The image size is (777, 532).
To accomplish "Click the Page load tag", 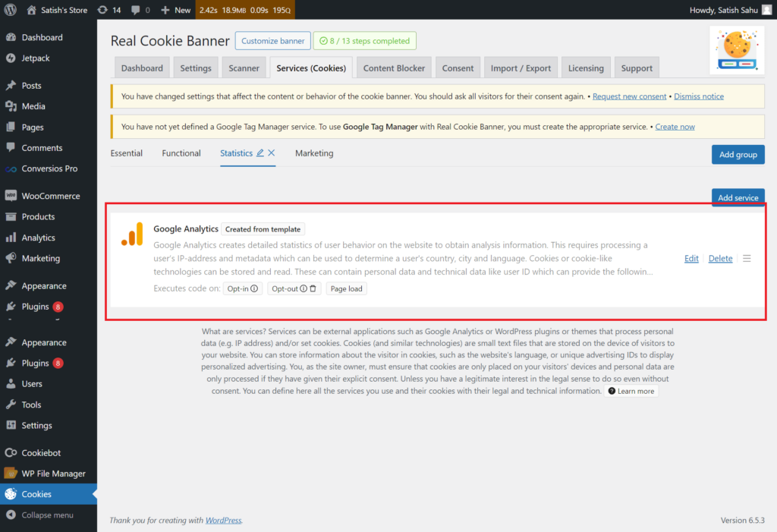I will point(346,288).
